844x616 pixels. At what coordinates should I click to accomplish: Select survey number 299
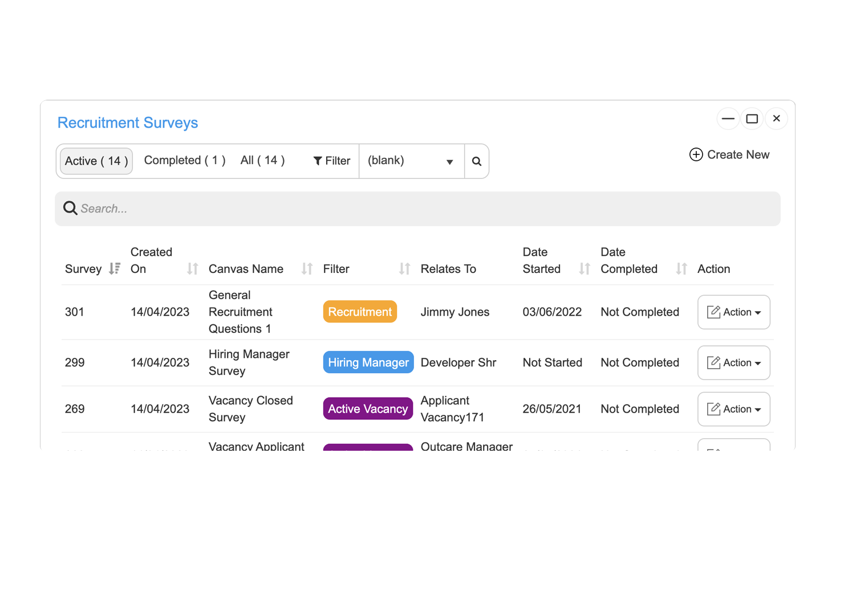(x=75, y=362)
